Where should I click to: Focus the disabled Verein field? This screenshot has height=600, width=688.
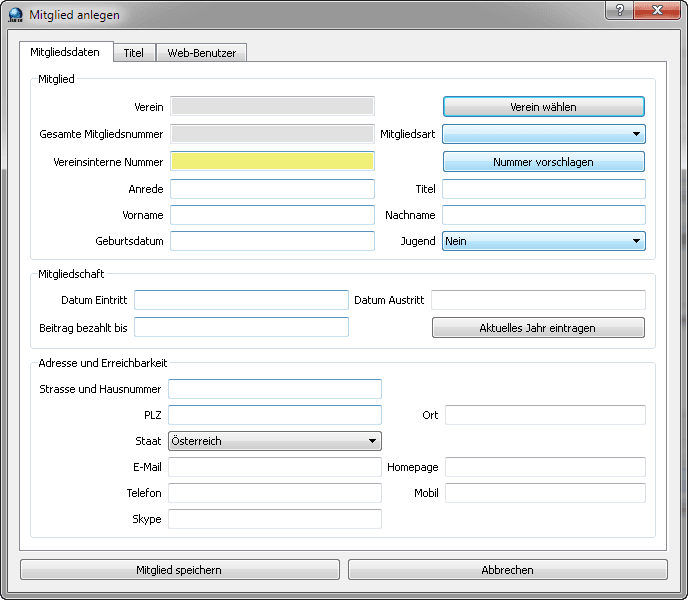point(272,106)
